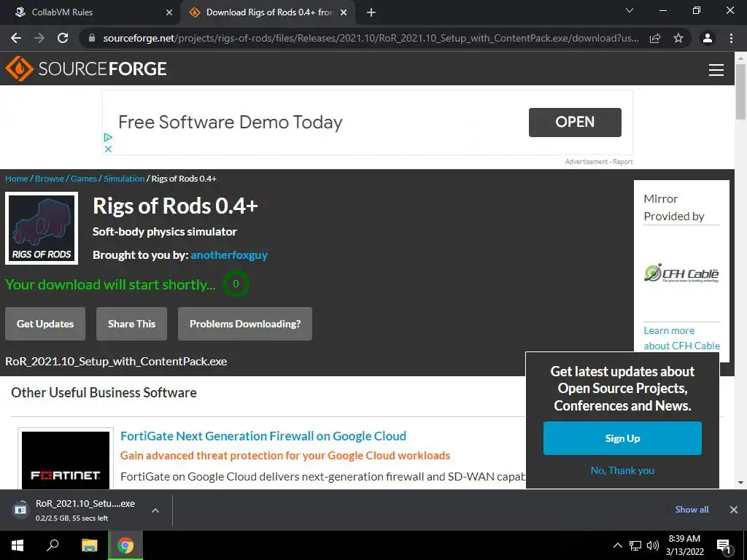Reload the page with refresh icon

pos(63,38)
